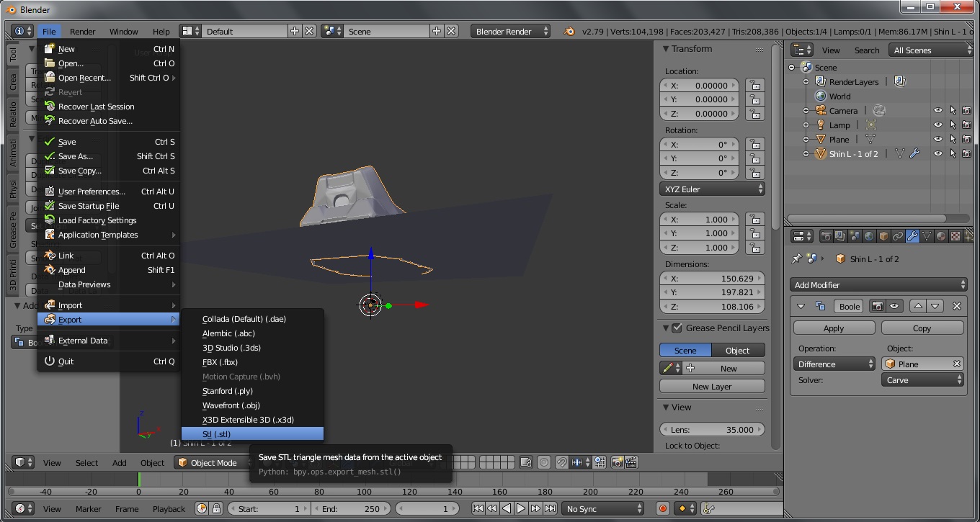Open the Material sphere tab in Properties

[x=941, y=236]
